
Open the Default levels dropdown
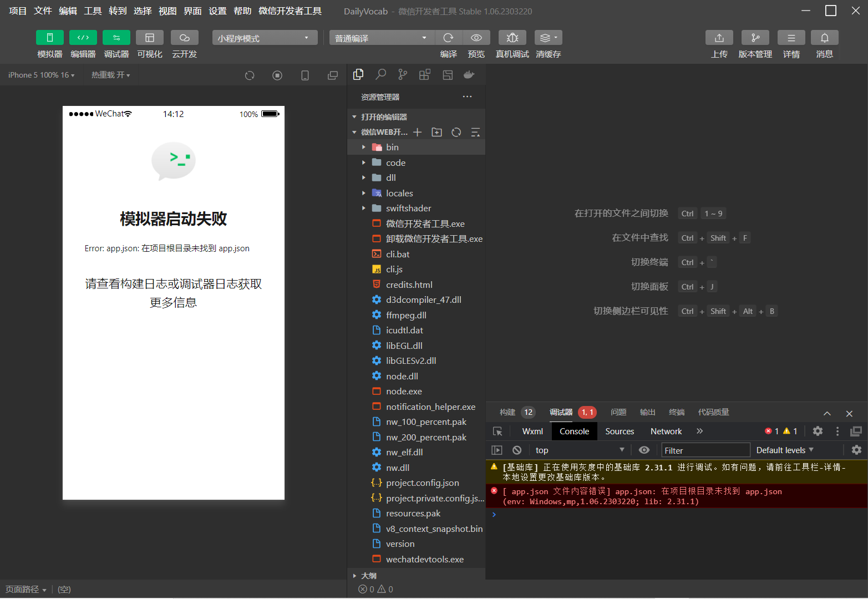[785, 450]
